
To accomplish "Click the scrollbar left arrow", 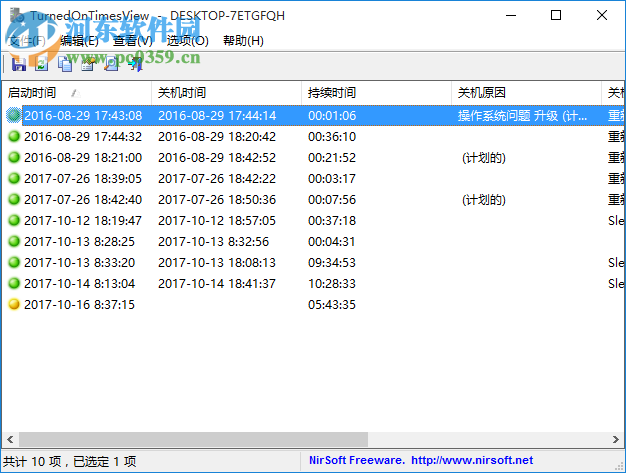I will pos(10,439).
